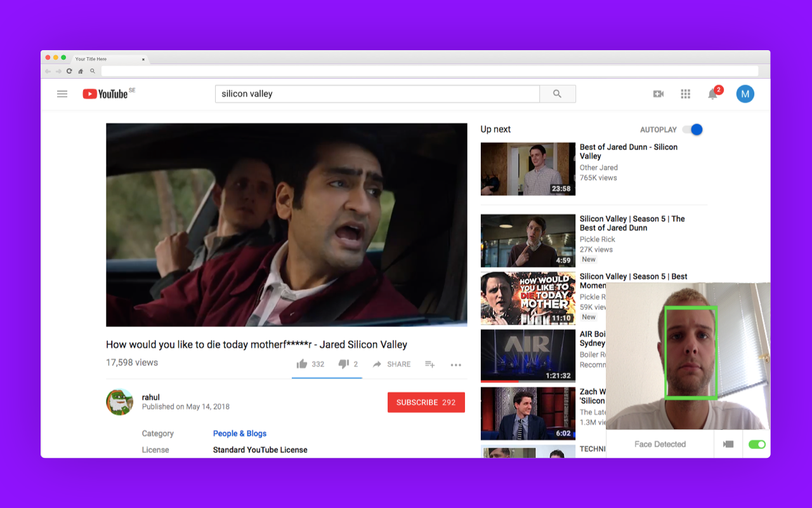Open the 6:02 talk show thumbnail
Viewport: 812px width, 508px height.
pos(528,413)
